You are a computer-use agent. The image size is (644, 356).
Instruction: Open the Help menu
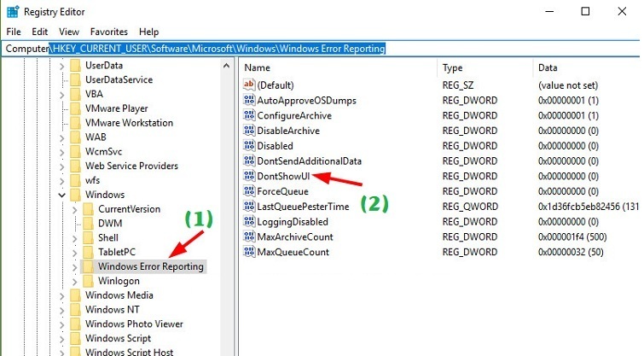pos(148,32)
